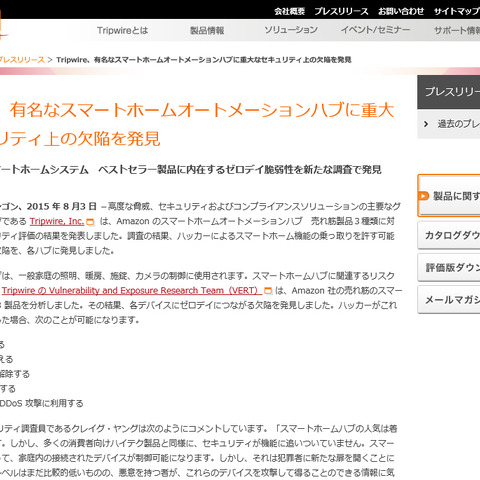Select the サポート情報 menu item
The image size is (480, 480).
pyautogui.click(x=457, y=30)
